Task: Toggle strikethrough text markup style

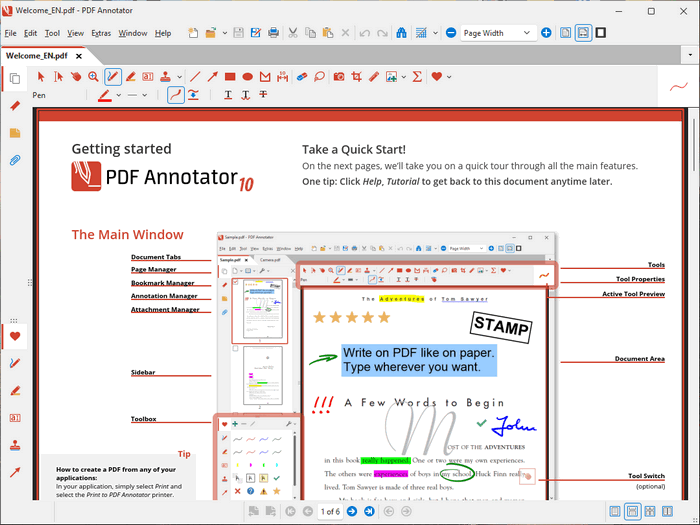Action: (x=263, y=95)
